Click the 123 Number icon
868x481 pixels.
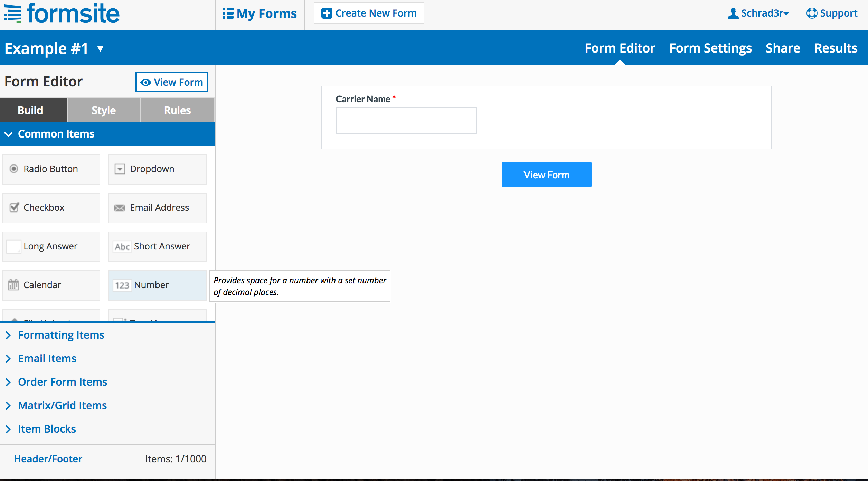122,285
